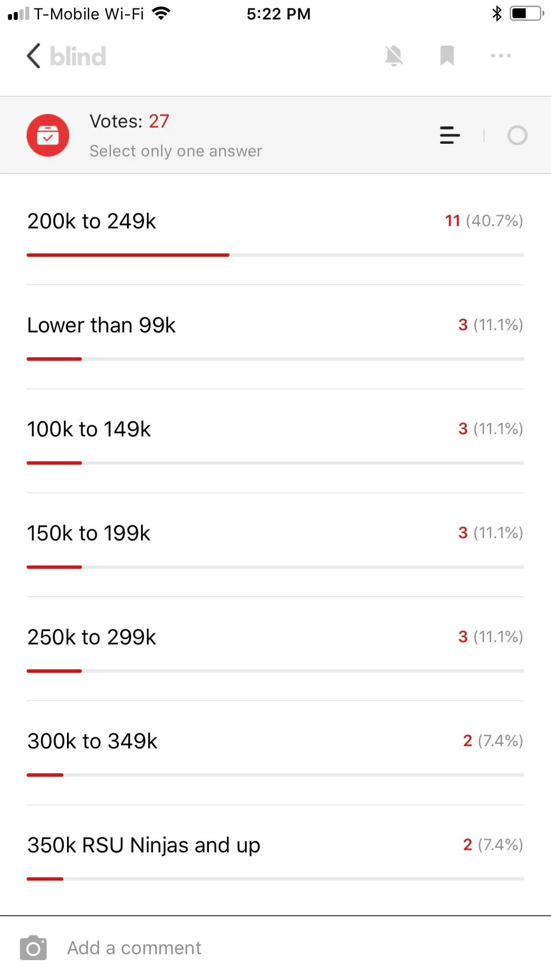Screen dimensions: 551x980
Task: Select "350k RSU Ninjas and up"
Action: pyautogui.click(x=144, y=845)
